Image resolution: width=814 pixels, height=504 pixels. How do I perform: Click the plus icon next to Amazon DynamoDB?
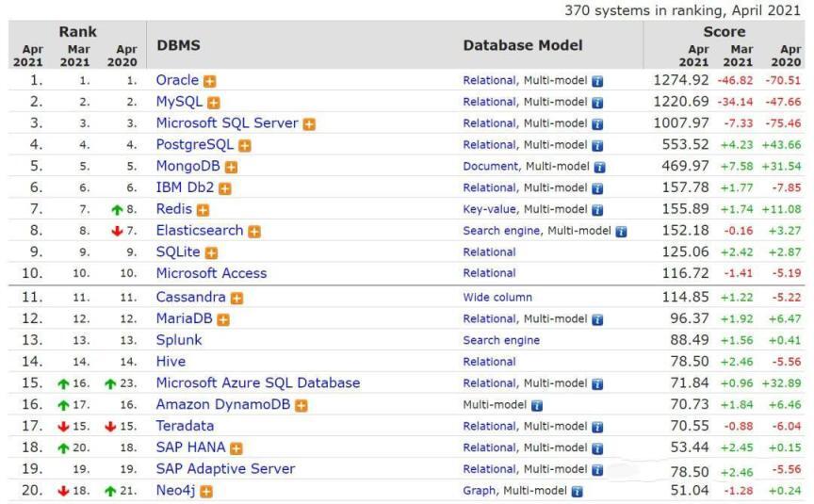(x=301, y=406)
